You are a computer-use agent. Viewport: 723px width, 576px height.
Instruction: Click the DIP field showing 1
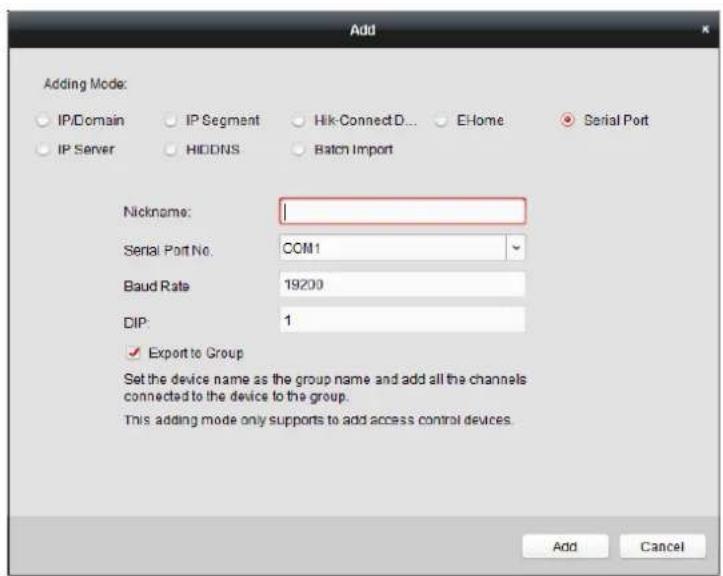tap(402, 320)
